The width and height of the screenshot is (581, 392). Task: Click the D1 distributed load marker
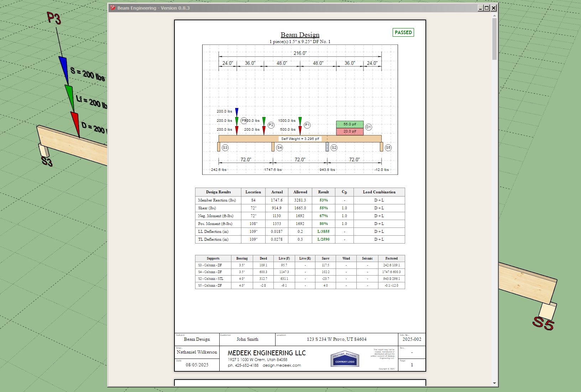pyautogui.click(x=368, y=127)
